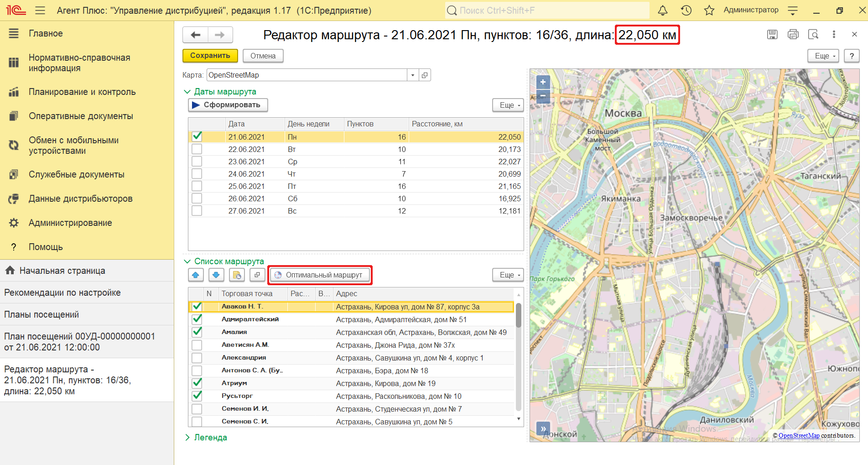Uncheck the Русьторг checkbox
The image size is (868, 465).
[197, 396]
